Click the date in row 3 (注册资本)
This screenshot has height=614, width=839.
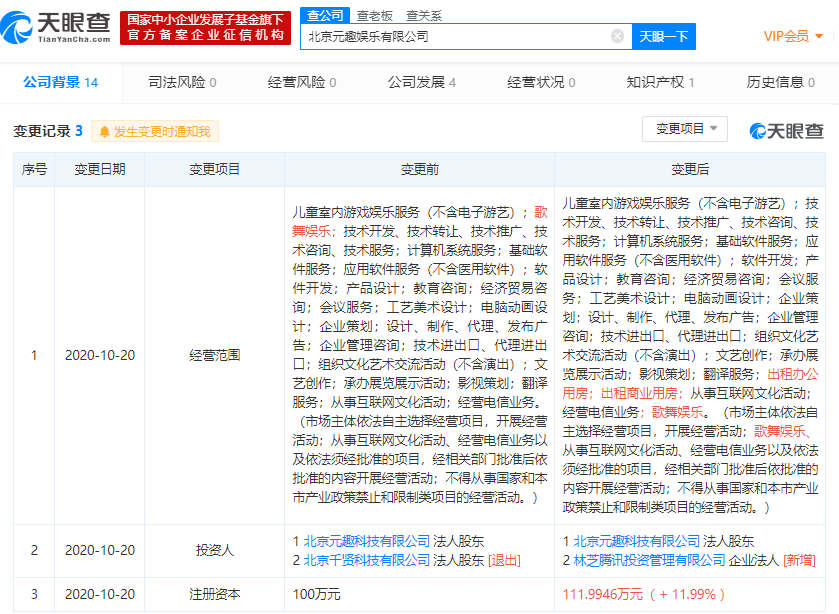point(100,594)
